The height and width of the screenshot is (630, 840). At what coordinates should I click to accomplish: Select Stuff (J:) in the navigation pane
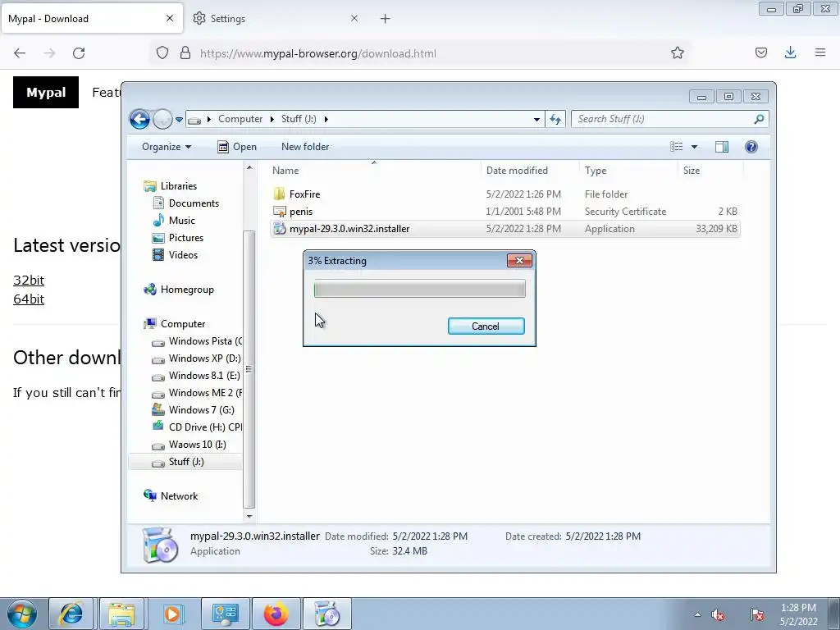pyautogui.click(x=185, y=462)
